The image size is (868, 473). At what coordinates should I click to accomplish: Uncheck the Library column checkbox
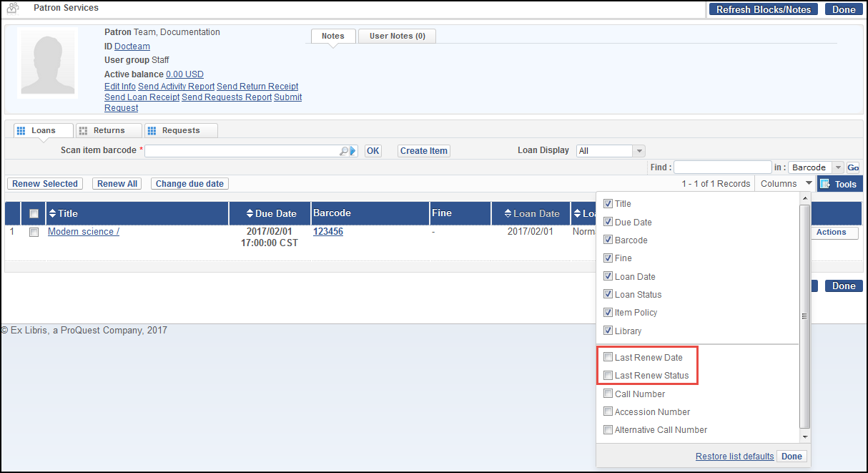coord(608,331)
